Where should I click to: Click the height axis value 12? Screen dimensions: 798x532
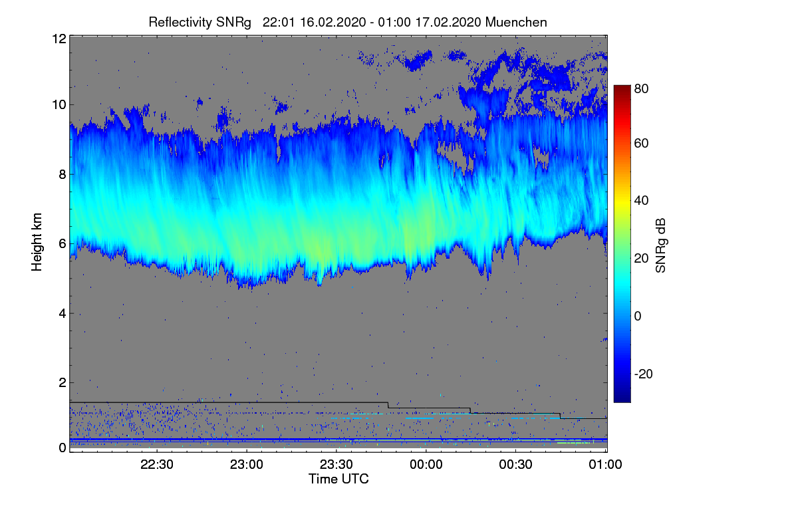(59, 39)
